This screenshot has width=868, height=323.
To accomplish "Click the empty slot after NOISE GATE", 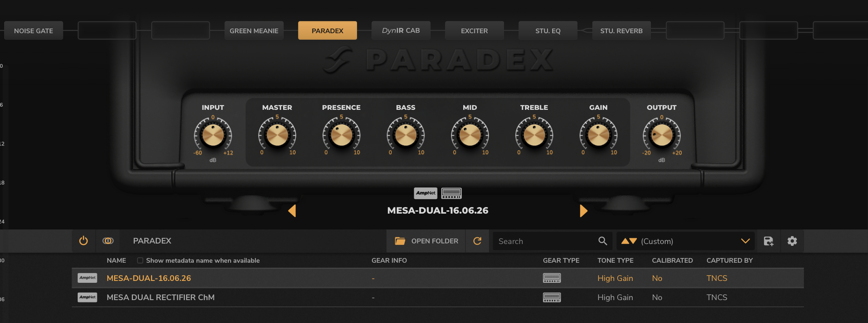I will (107, 30).
